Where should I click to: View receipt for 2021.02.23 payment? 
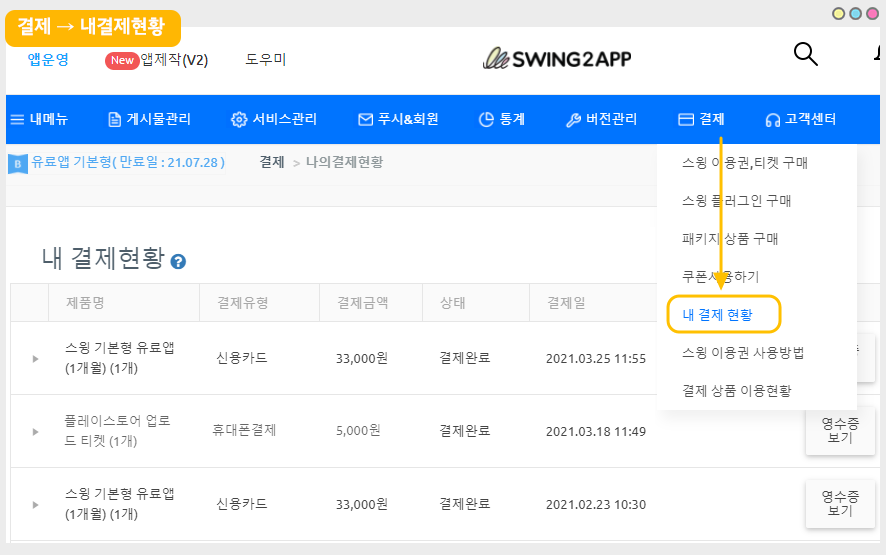pos(839,503)
